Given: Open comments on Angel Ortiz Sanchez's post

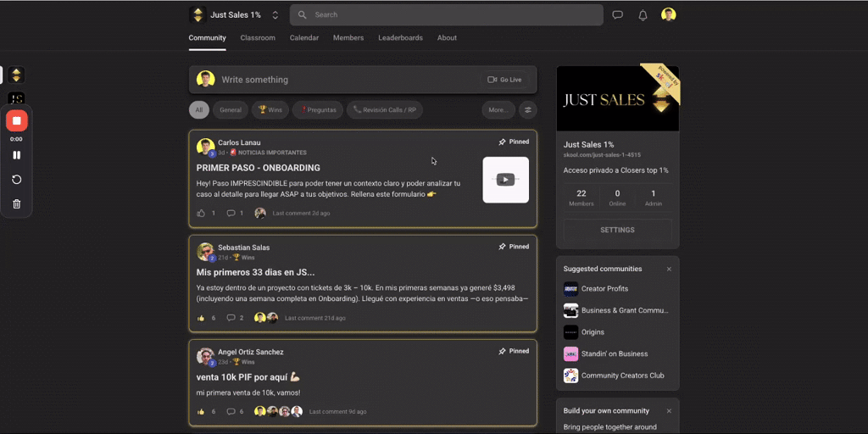Looking at the screenshot, I should click(x=231, y=411).
